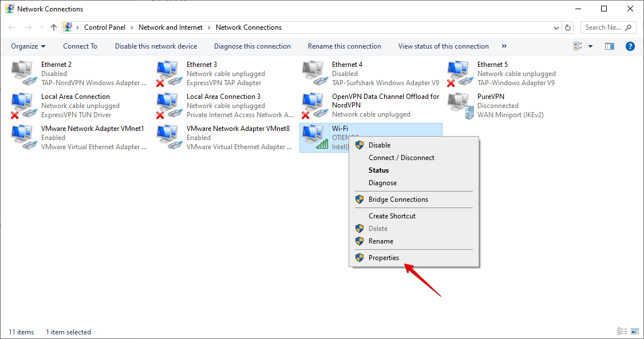Click the TAP-Surfshark Windows Adapter V9 text
Image resolution: width=644 pixels, height=339 pixels.
(x=386, y=83)
